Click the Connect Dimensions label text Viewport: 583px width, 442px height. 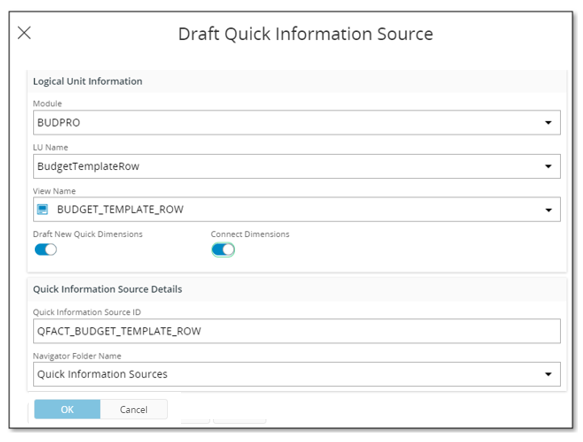(x=250, y=234)
